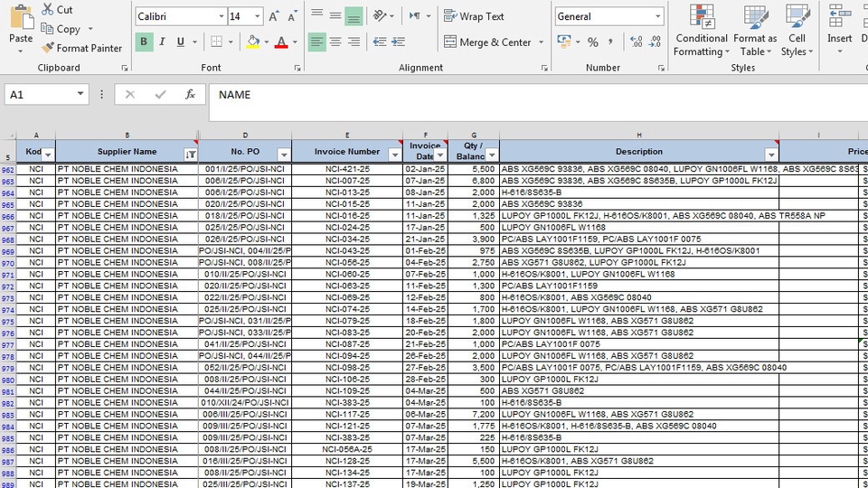Open text direction options

(x=420, y=16)
